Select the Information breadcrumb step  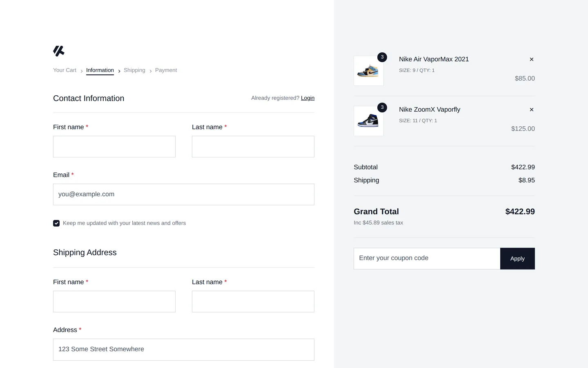pyautogui.click(x=100, y=70)
